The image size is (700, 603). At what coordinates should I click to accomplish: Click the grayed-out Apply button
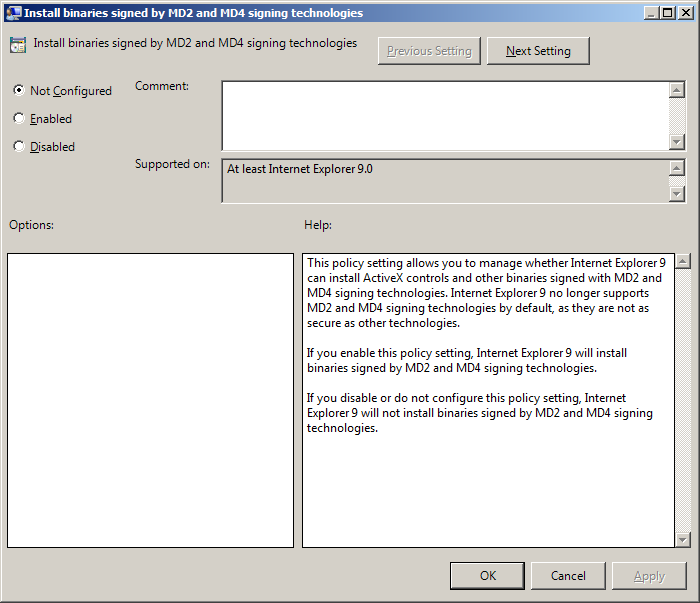tap(649, 575)
